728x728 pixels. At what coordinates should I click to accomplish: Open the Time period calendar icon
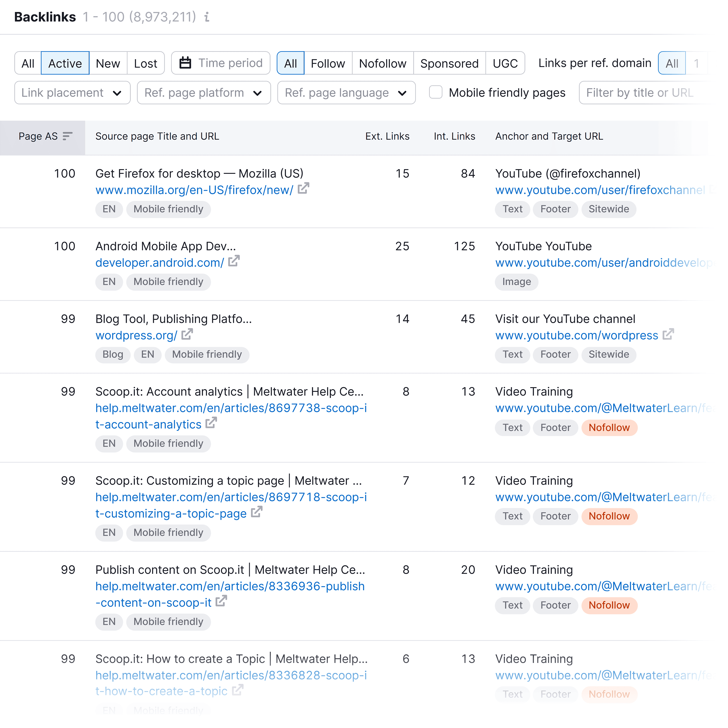click(186, 63)
